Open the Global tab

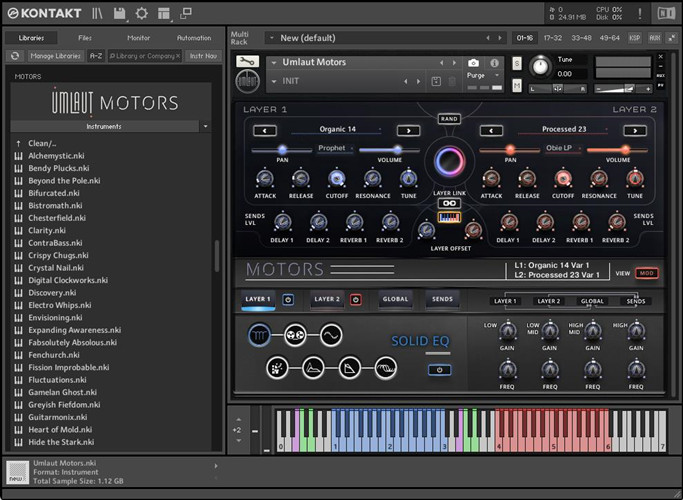click(395, 299)
